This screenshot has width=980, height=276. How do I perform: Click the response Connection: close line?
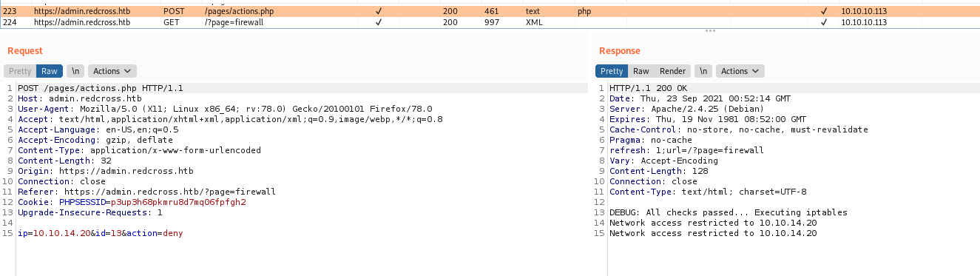(653, 181)
